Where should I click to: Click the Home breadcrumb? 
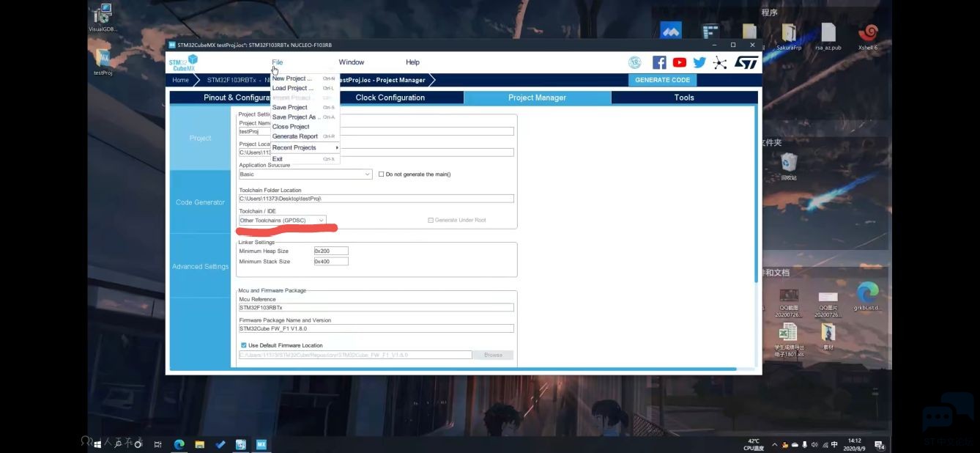click(x=181, y=80)
